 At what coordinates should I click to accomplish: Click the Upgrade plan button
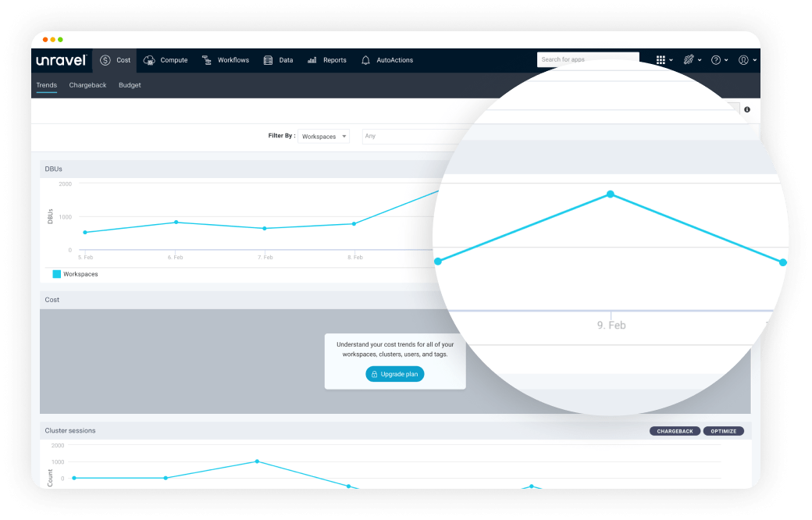tap(394, 374)
